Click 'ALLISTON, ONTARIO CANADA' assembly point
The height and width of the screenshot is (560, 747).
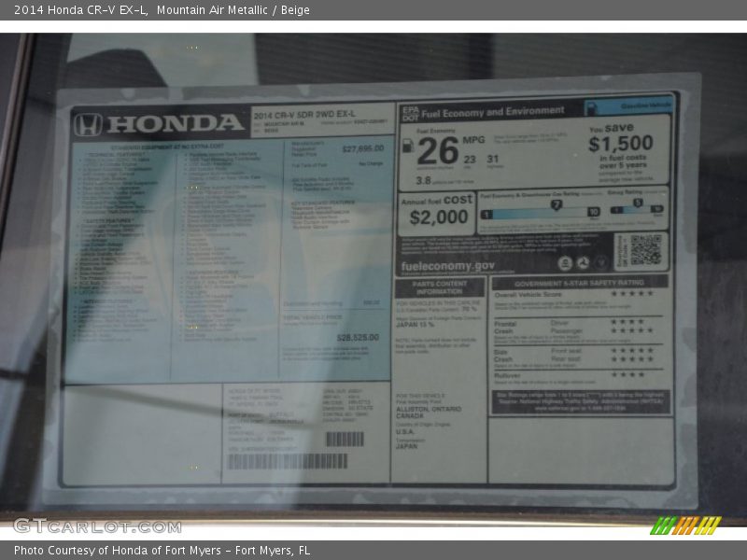[429, 413]
